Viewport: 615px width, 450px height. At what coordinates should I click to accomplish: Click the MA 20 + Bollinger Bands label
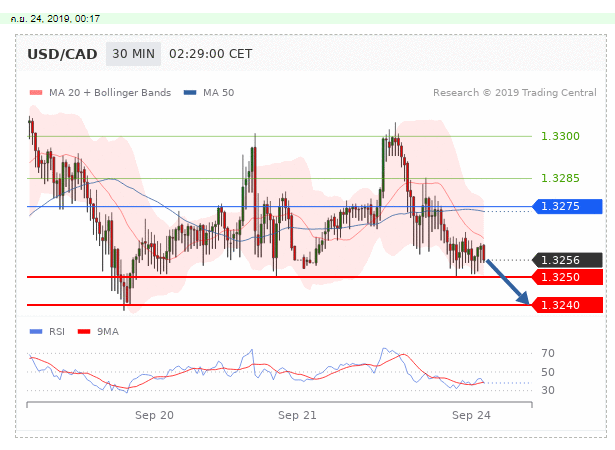pos(110,93)
